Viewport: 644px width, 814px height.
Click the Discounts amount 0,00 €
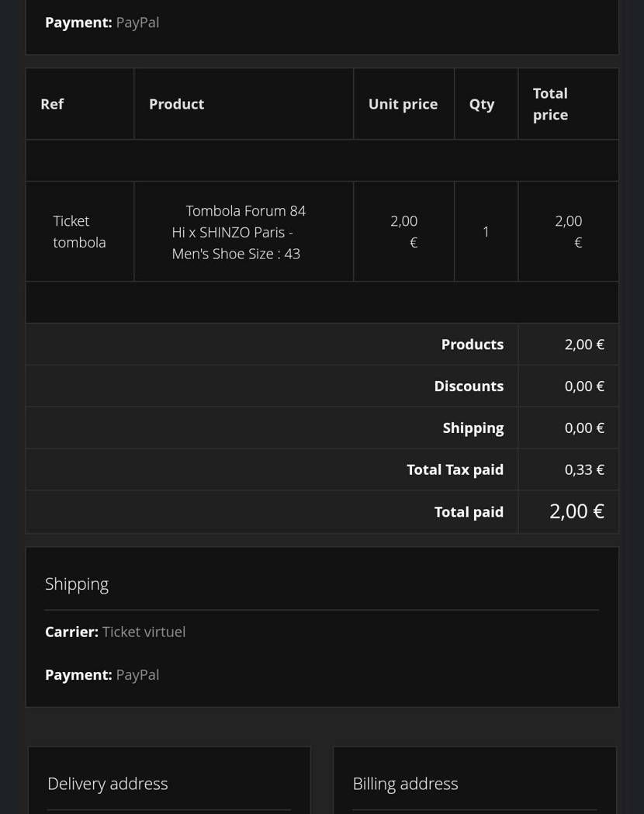point(584,386)
